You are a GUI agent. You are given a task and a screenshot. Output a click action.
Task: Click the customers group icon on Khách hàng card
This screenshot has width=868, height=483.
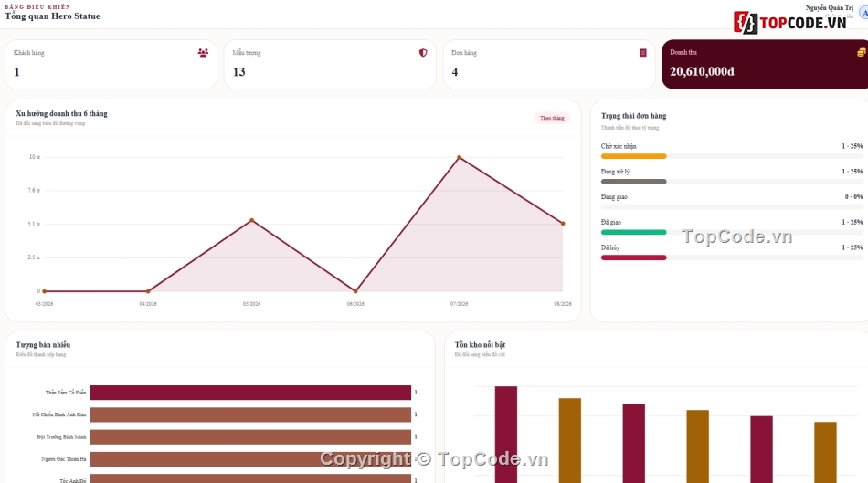(203, 53)
